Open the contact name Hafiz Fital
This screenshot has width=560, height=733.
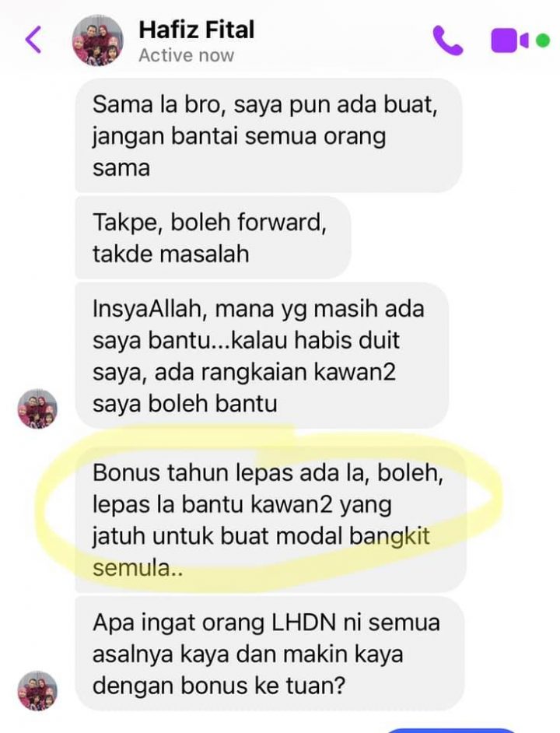(x=196, y=30)
